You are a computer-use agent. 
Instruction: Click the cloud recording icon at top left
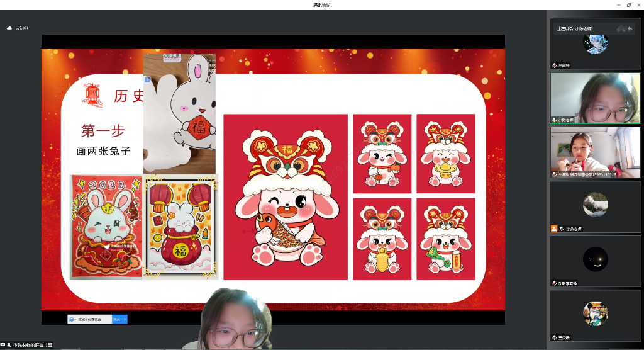[x=9, y=28]
